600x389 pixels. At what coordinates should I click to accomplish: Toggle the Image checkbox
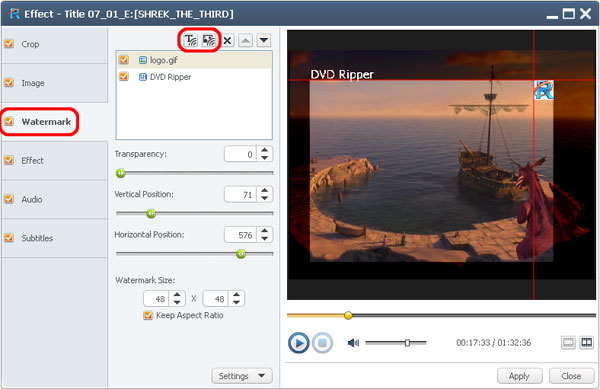click(x=9, y=83)
